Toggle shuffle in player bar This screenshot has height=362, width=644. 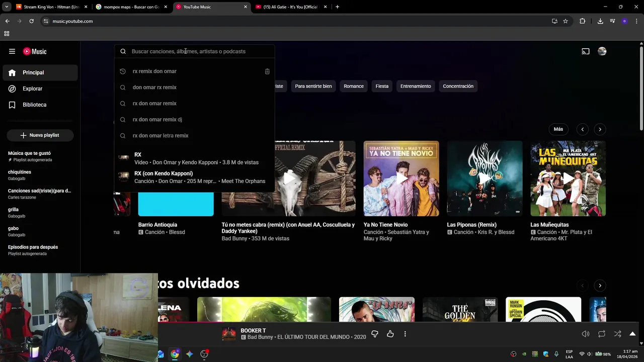pos(617,334)
